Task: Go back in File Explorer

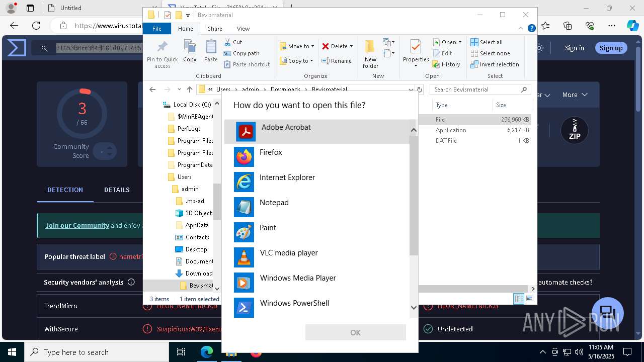Action: coord(152,89)
